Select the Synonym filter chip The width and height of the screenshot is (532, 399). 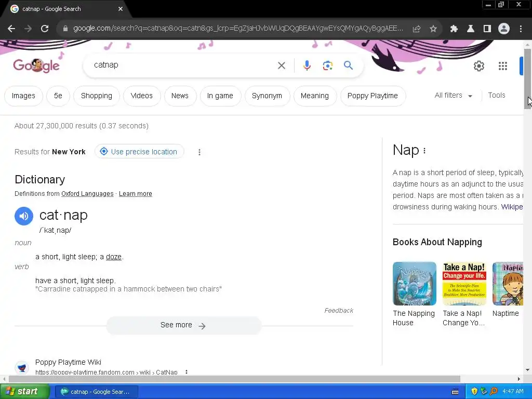(267, 96)
